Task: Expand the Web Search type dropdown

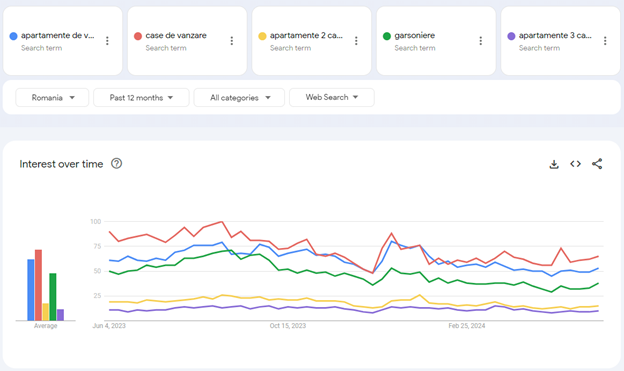Action: click(332, 98)
